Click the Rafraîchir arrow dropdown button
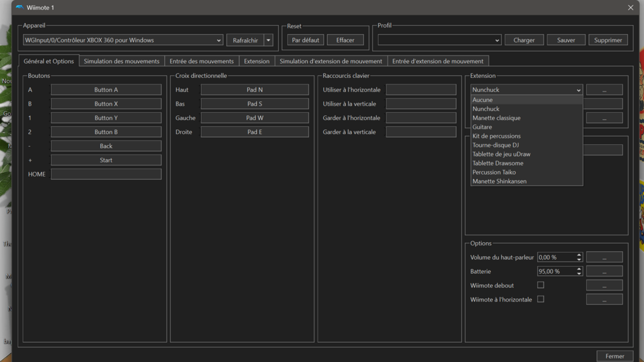This screenshot has width=644, height=362. [x=269, y=40]
